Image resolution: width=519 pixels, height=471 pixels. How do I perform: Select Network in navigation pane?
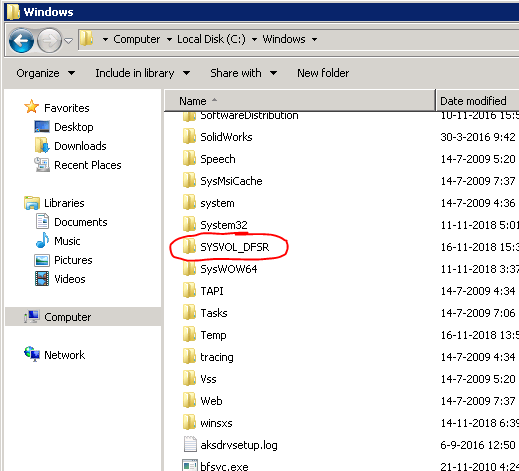pyautogui.click(x=65, y=355)
